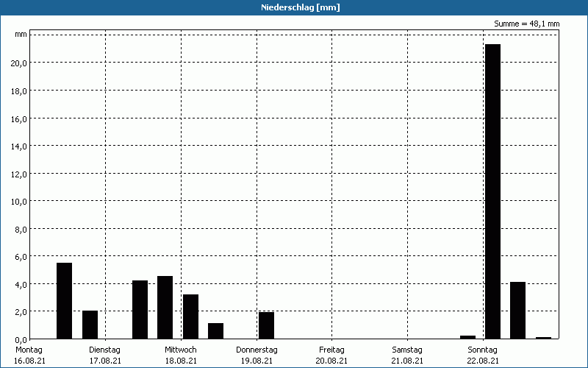Click the 'Niederschlag [mm]' chart title
Screen dimensions: 588x368
301,7
